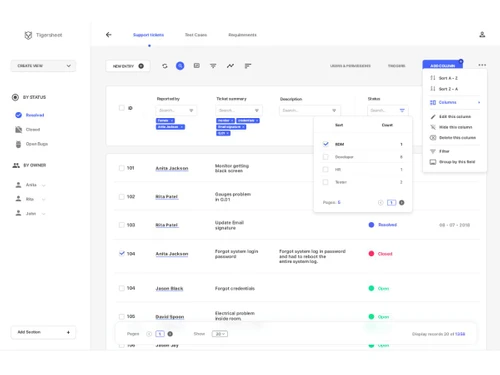Switch to the Requirements tab

(242, 35)
